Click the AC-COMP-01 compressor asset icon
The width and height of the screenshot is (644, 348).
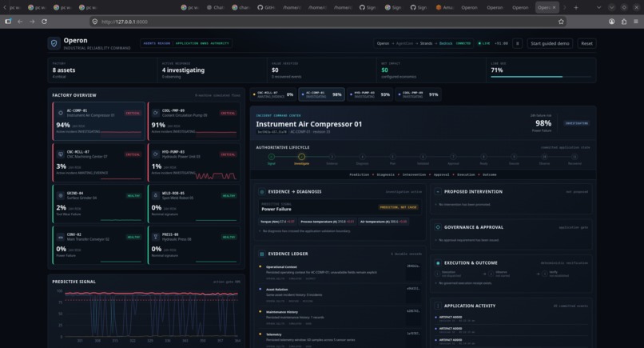(61, 113)
